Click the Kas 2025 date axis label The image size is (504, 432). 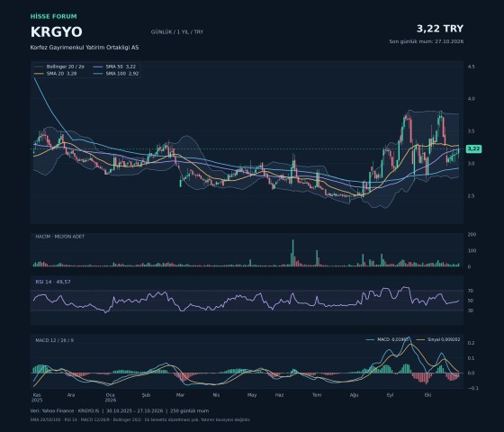[x=37, y=398]
